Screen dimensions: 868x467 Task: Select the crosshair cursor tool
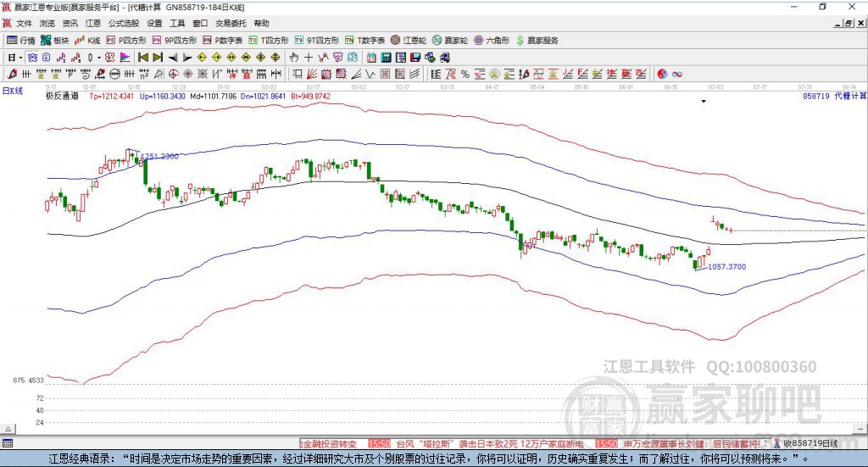(309, 58)
